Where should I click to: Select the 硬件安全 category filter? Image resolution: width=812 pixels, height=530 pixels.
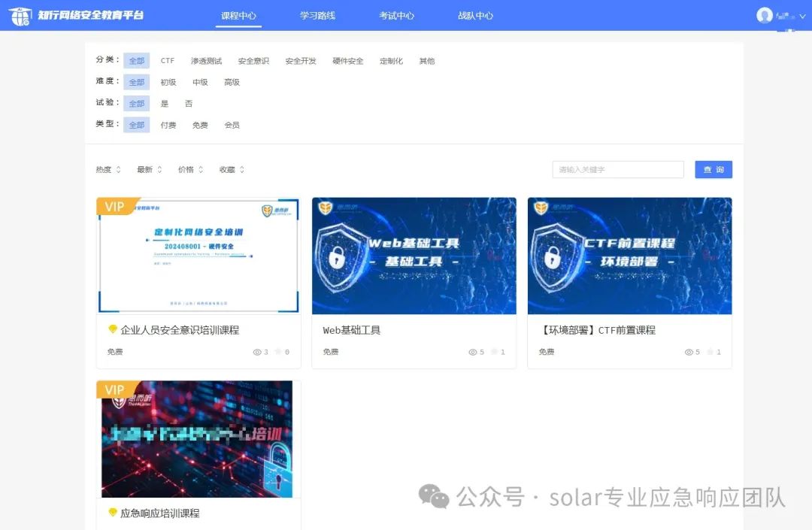pyautogui.click(x=347, y=61)
